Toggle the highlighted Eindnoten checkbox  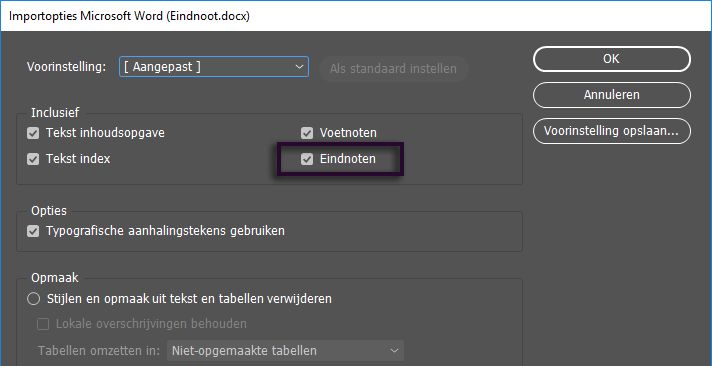coord(307,159)
